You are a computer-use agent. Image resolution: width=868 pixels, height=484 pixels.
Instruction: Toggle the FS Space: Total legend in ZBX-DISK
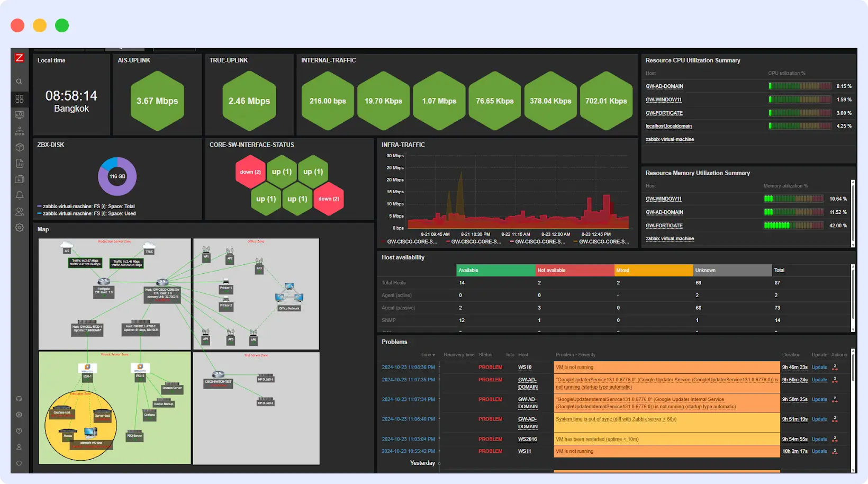[x=86, y=207]
